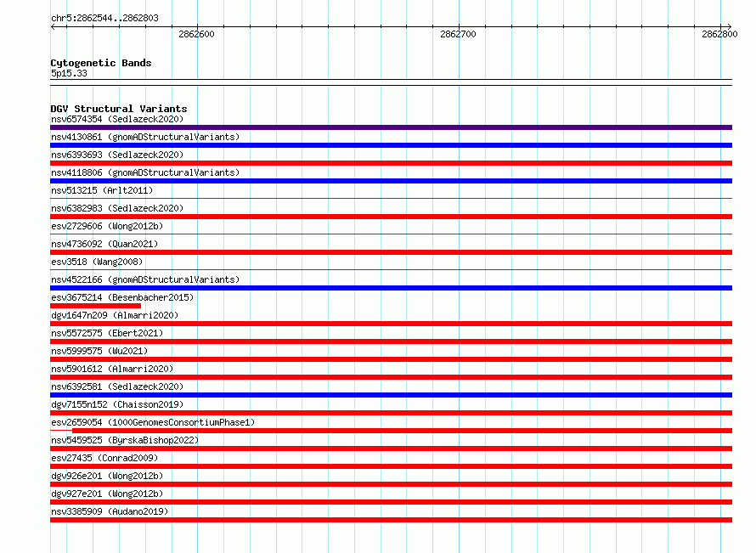This screenshot has width=756, height=553.
Task: Click the red bar under esv27435
Action: 391,466
